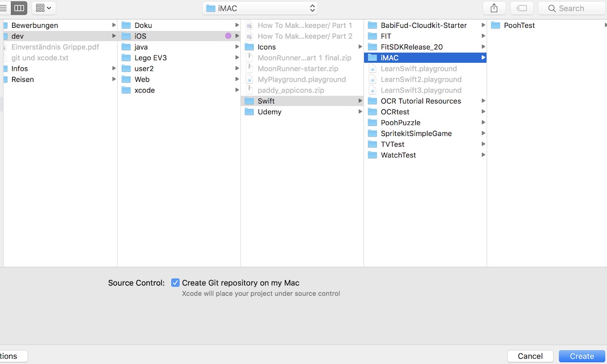Select the LearnSwift.playground icon
The image size is (607, 364).
373,68
